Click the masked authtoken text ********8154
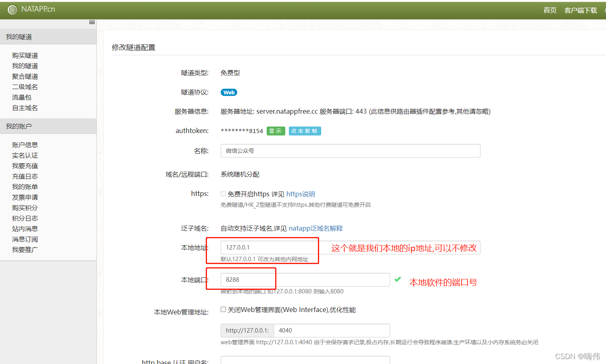The image size is (606, 364). [x=242, y=131]
